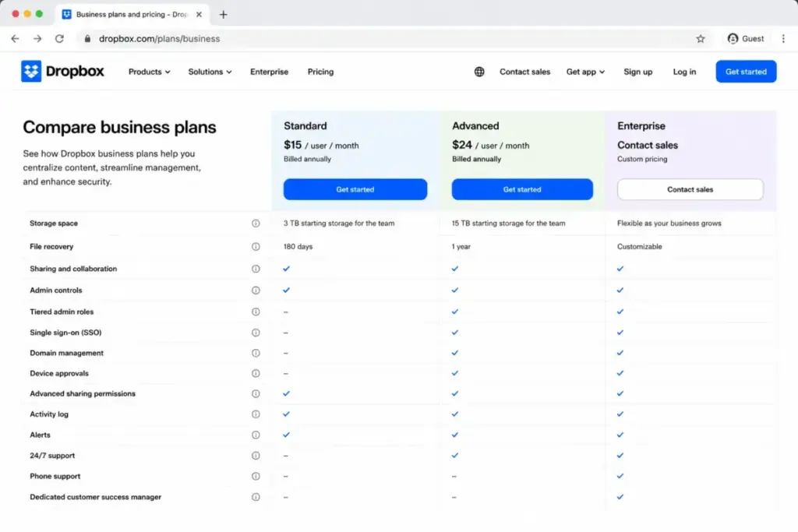Click the '180 days' file recovery cell

click(x=298, y=247)
